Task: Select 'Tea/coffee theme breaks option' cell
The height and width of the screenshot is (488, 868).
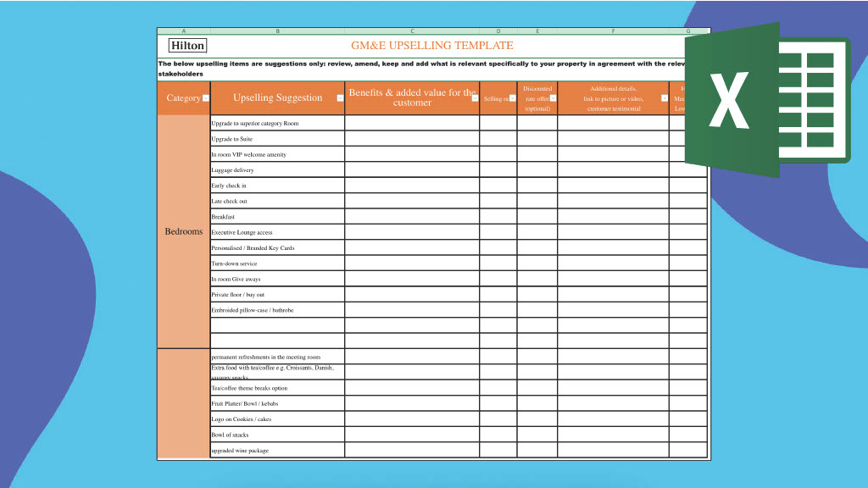Action: pos(277,387)
